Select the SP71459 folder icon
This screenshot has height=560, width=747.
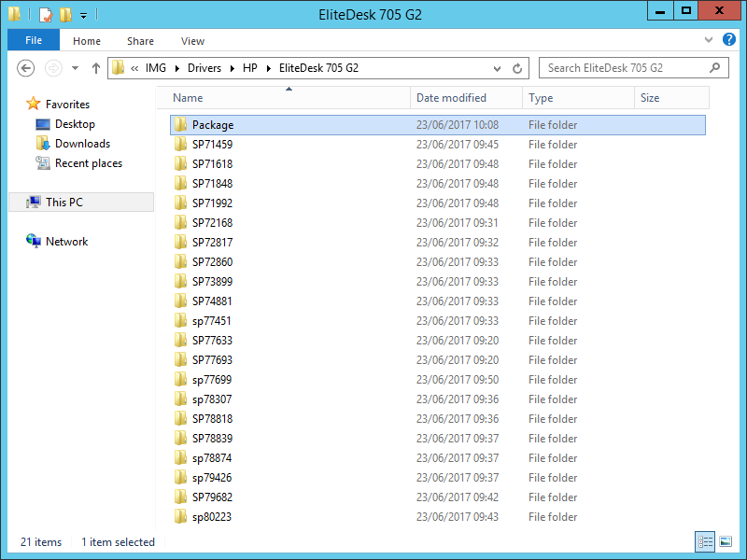coord(180,145)
